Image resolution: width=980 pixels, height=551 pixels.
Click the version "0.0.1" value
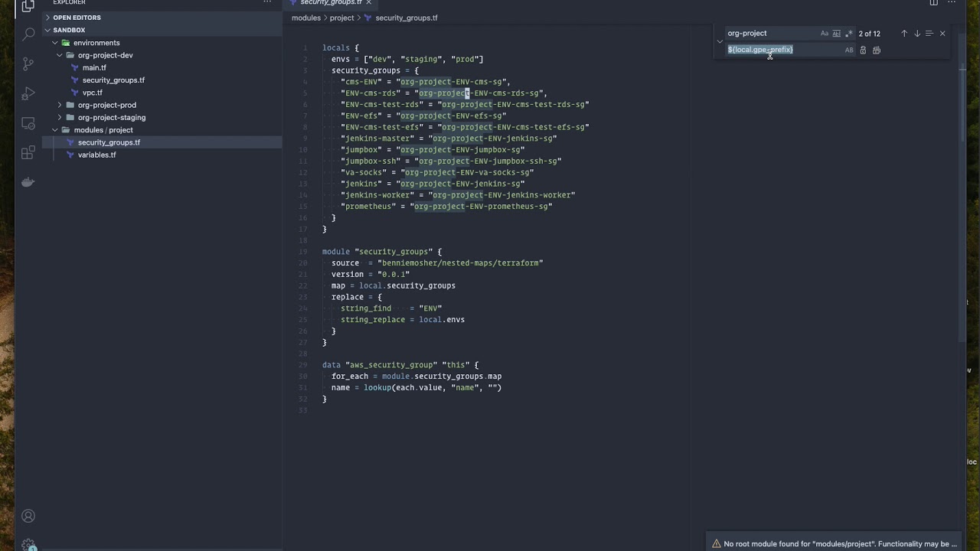pyautogui.click(x=394, y=274)
